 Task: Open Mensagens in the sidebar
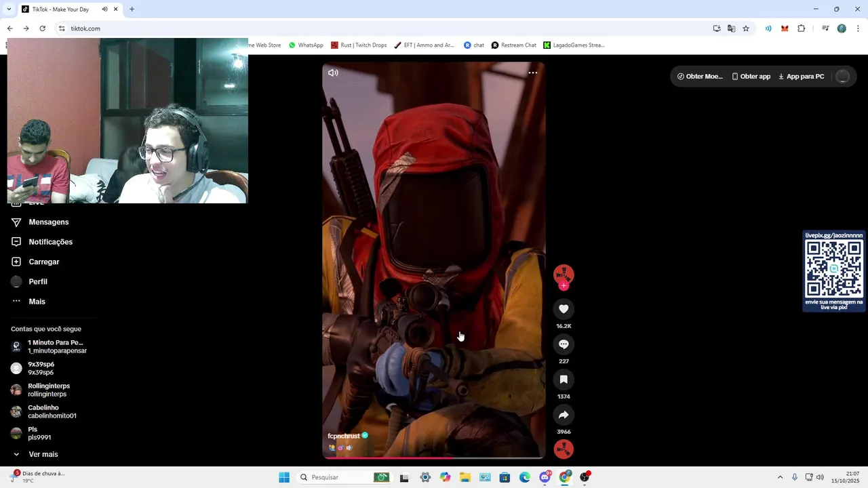point(48,222)
